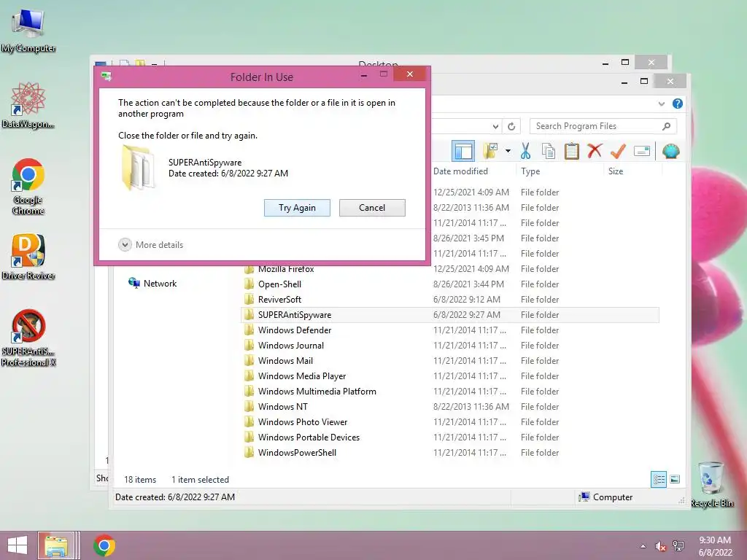Click the File Explorer taskbar button
The width and height of the screenshot is (747, 560).
pos(58,545)
